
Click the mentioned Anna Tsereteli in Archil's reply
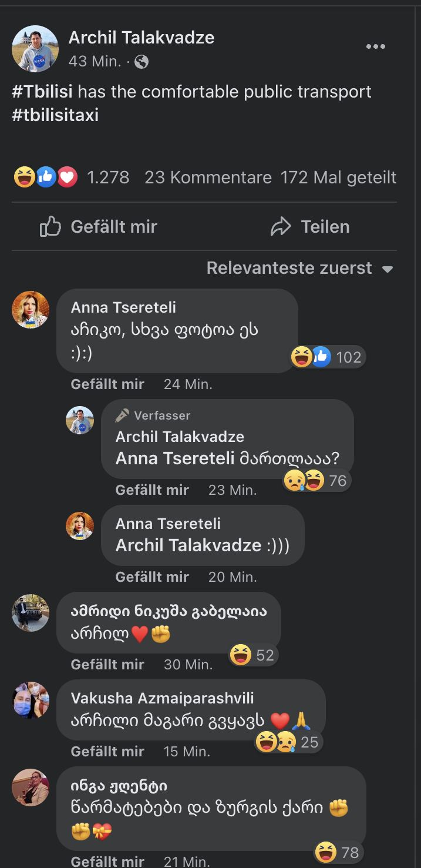point(175,458)
